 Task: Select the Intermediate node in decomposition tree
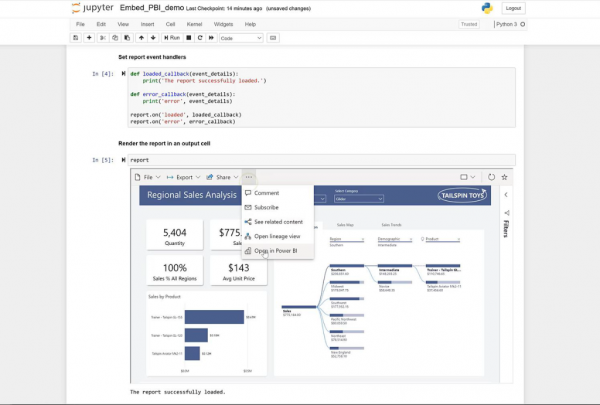tap(395, 269)
